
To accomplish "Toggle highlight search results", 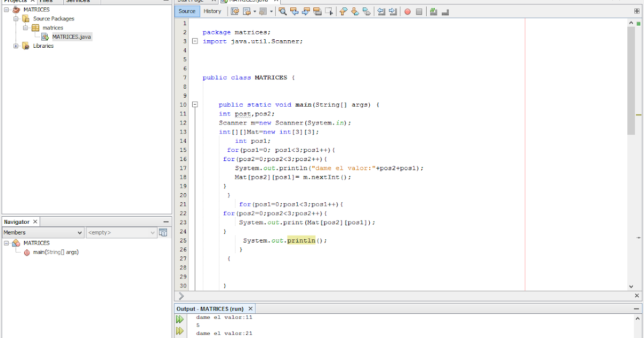I will pos(317,11).
